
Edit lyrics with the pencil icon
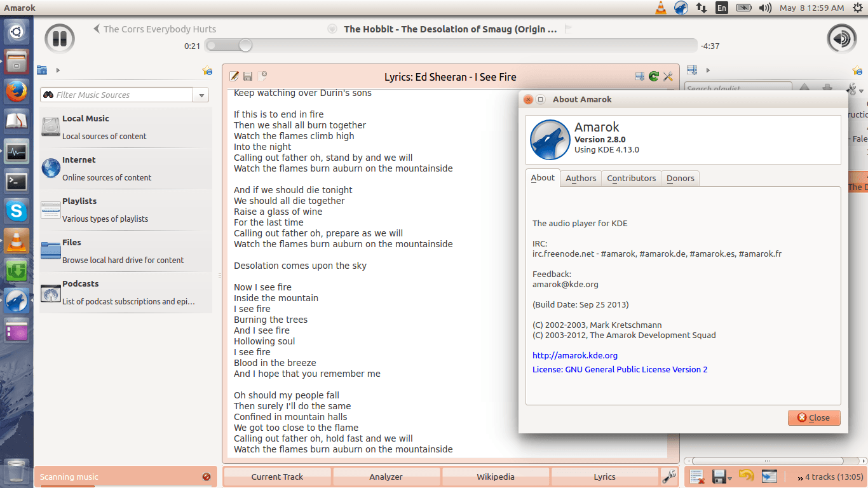(x=234, y=76)
